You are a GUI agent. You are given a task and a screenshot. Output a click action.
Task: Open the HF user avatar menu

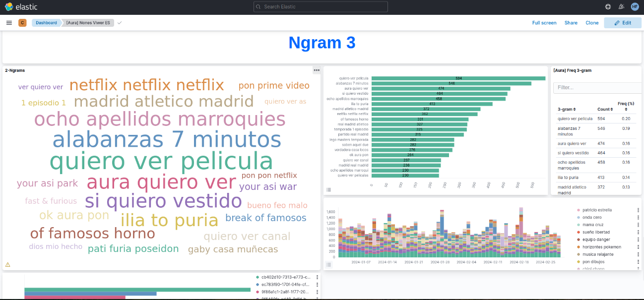tap(635, 6)
